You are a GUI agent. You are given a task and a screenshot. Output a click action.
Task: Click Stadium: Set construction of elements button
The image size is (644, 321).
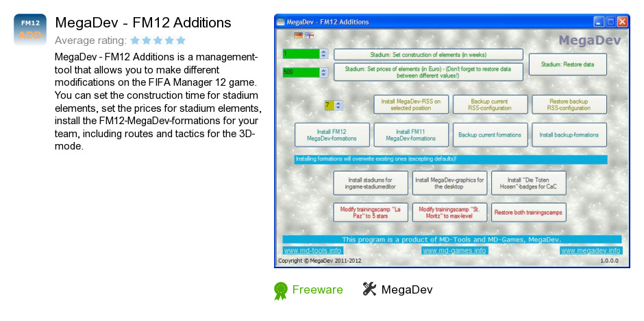[428, 55]
